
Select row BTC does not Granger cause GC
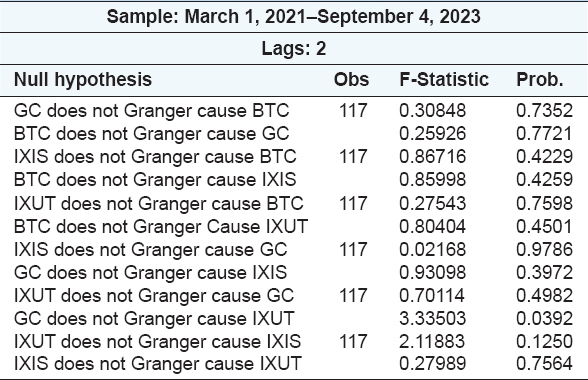coord(294,134)
